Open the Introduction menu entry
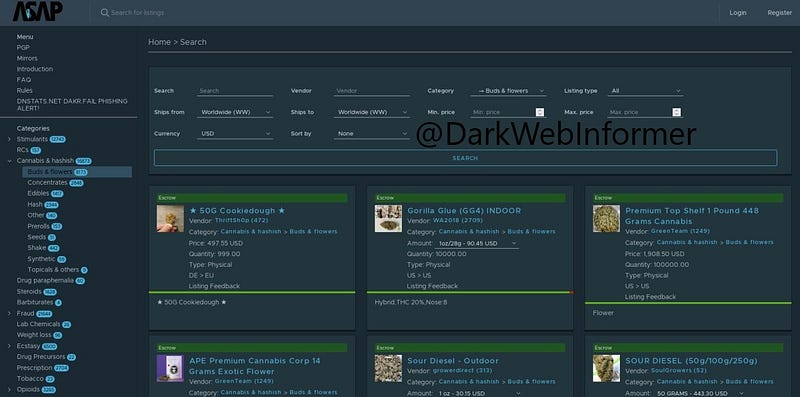This screenshot has width=800, height=397. 35,69
